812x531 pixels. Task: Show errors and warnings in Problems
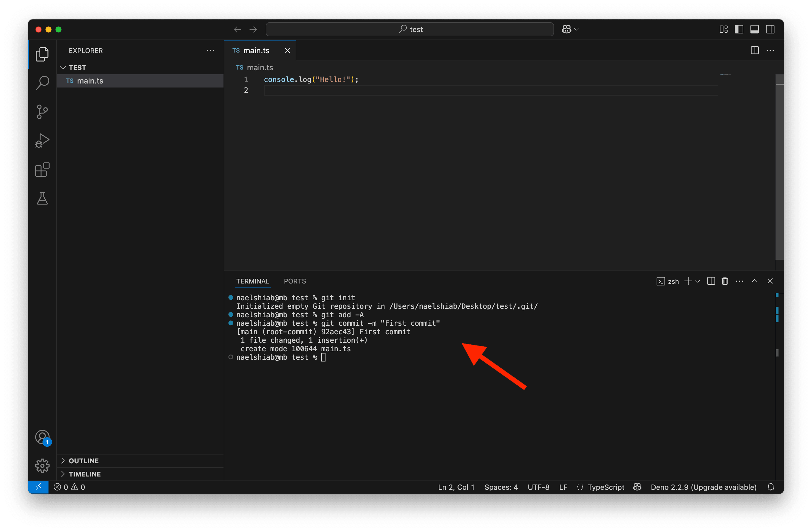[x=69, y=487]
